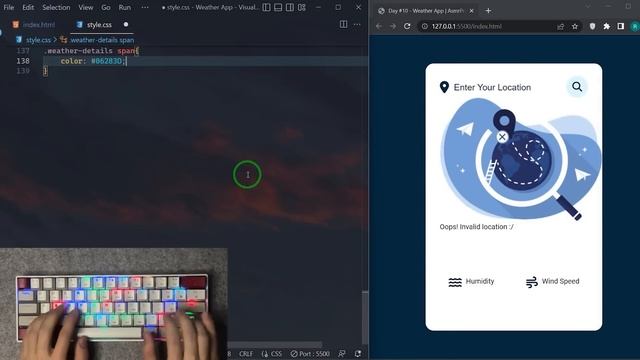640x360 pixels.
Task: Go forward in the browser
Action: (393, 26)
